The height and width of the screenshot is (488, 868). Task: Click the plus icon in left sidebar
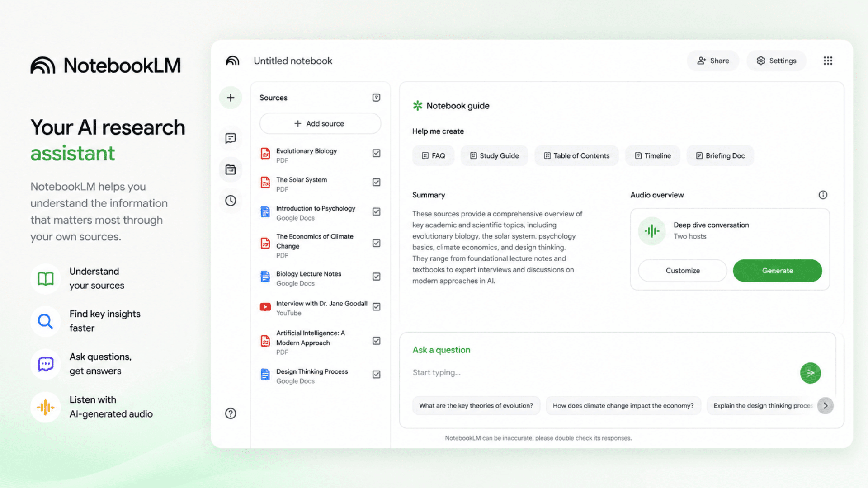coord(231,98)
